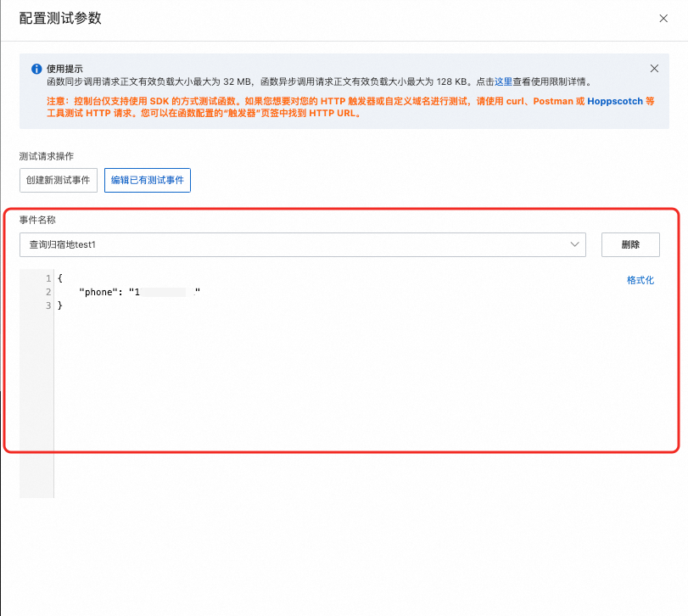Screen dimensions: 688x616
Task: Click the blue info icon beside 使用提示
Action: pos(36,69)
